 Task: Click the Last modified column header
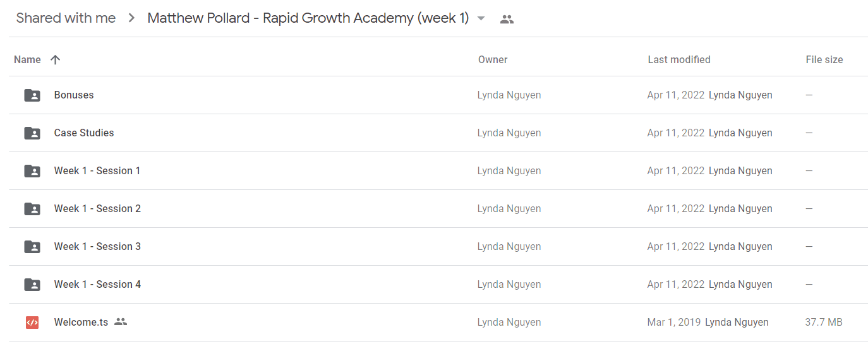click(679, 60)
